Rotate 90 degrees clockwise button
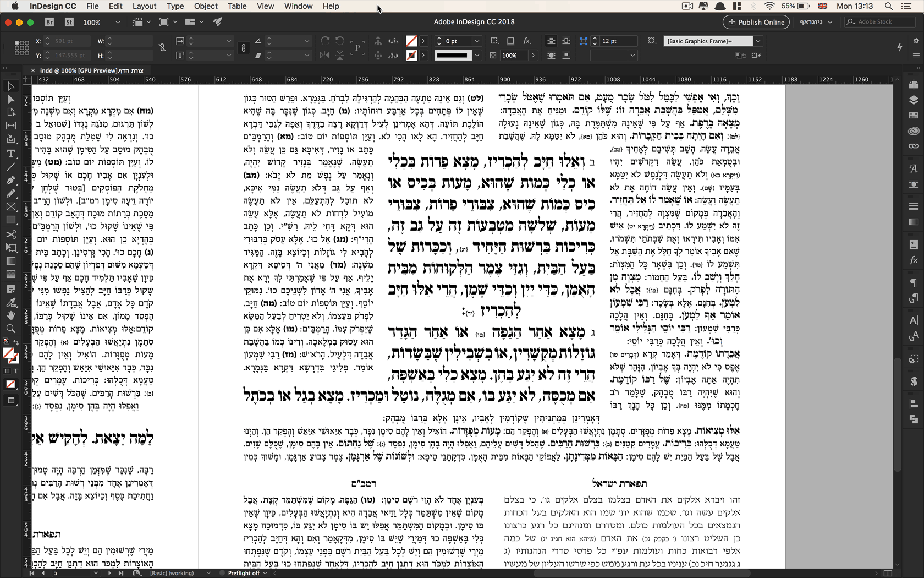Viewport: 924px width, 578px height. pos(325,41)
